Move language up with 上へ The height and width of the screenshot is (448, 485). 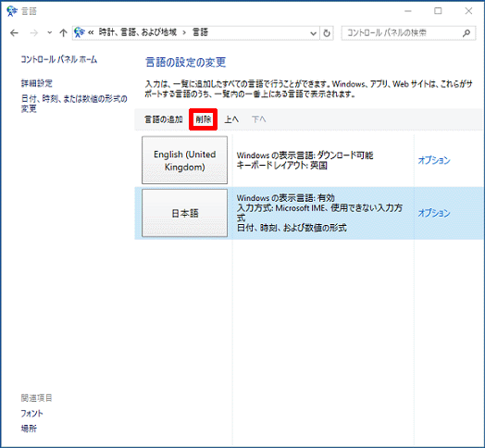(x=231, y=119)
